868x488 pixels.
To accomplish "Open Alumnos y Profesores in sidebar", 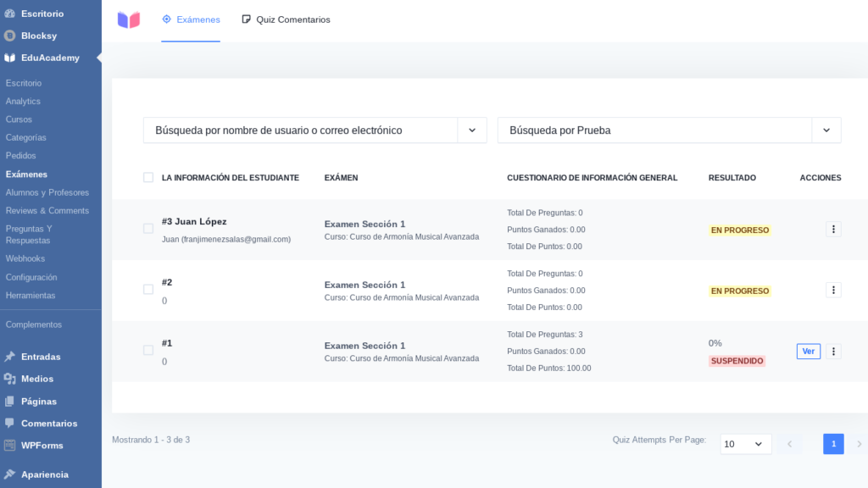I will [47, 192].
